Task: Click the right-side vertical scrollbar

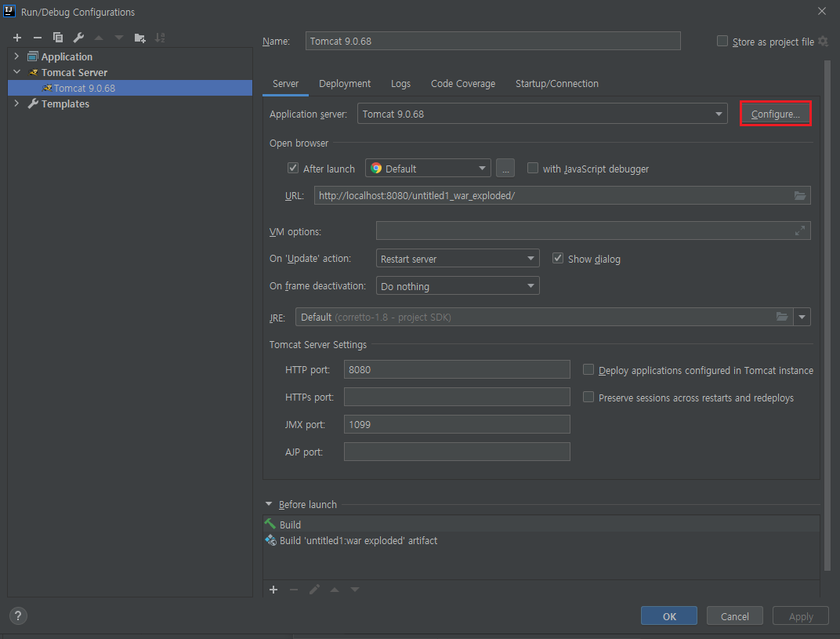Action: point(827,315)
